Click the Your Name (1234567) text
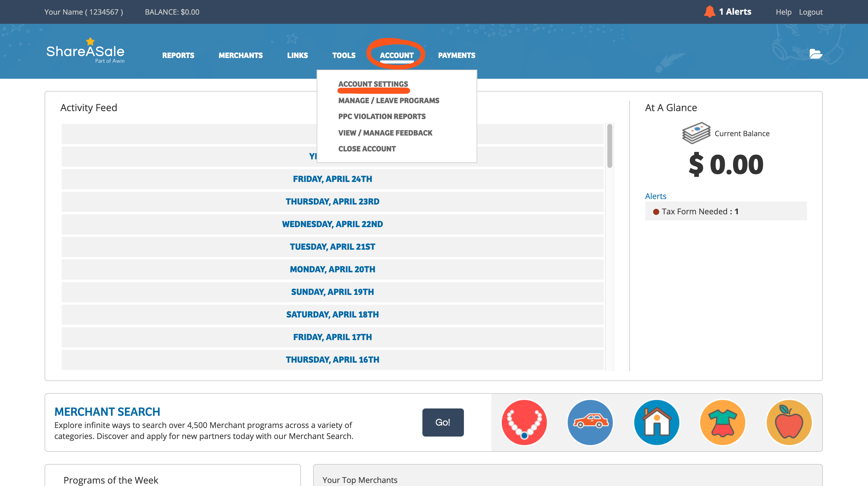The height and width of the screenshot is (486, 868). tap(84, 12)
